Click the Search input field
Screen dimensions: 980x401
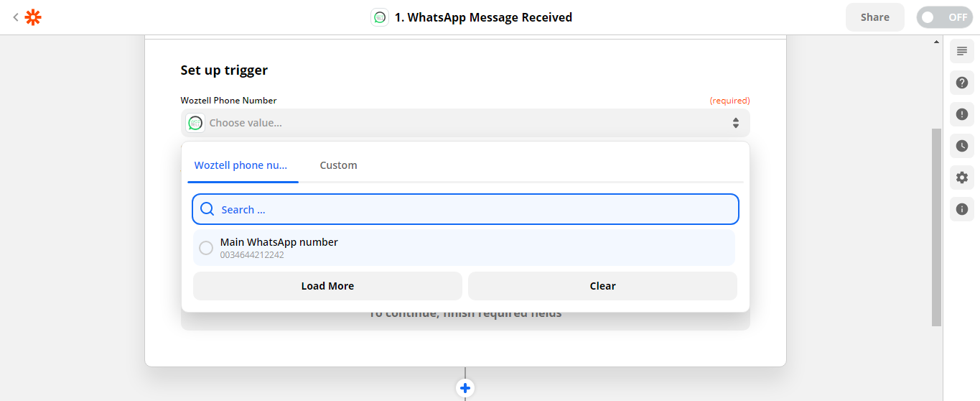point(465,209)
